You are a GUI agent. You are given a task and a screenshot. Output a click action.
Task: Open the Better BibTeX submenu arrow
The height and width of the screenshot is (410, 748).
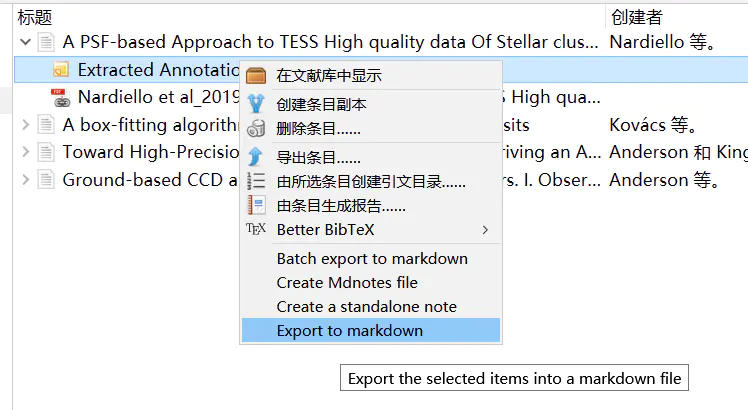486,230
